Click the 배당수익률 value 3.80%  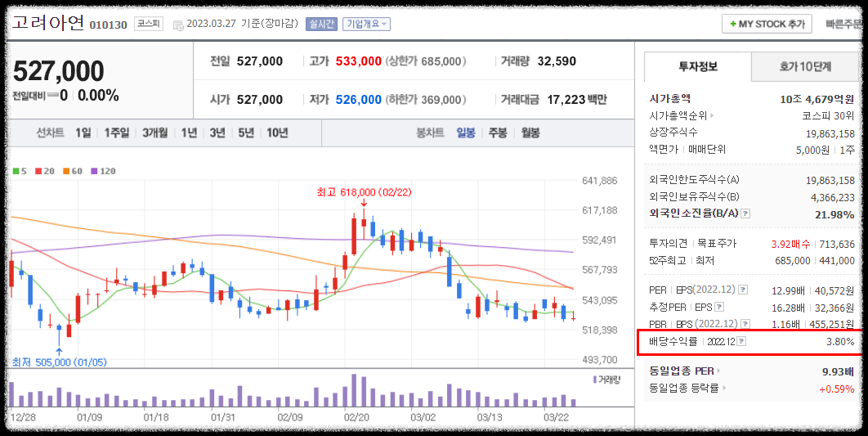coord(840,342)
